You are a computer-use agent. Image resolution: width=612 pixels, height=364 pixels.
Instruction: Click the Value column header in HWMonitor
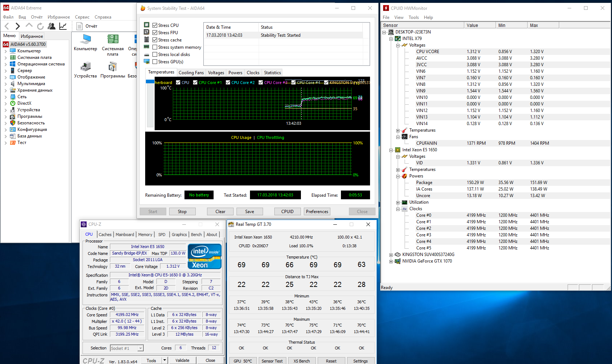pos(480,25)
